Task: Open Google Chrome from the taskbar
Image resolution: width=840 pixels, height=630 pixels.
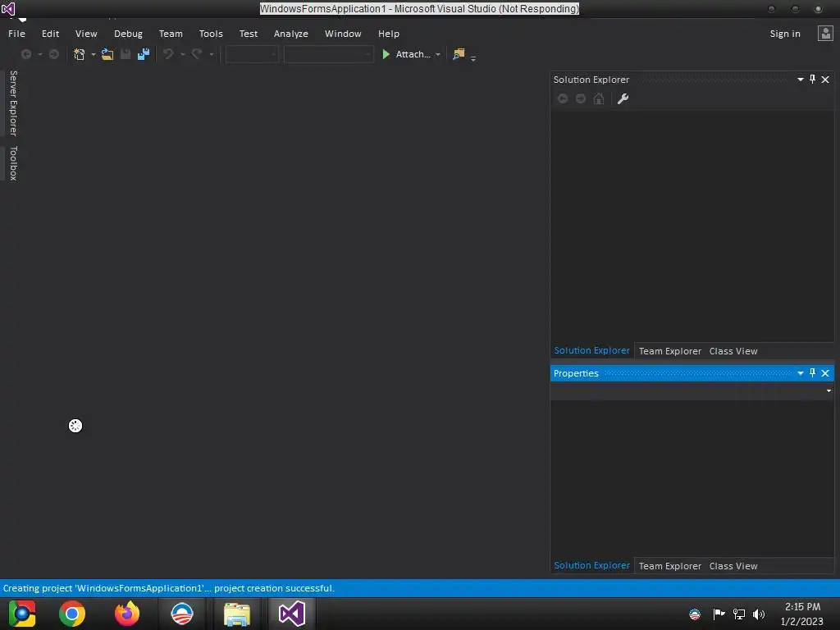Action: 72,614
